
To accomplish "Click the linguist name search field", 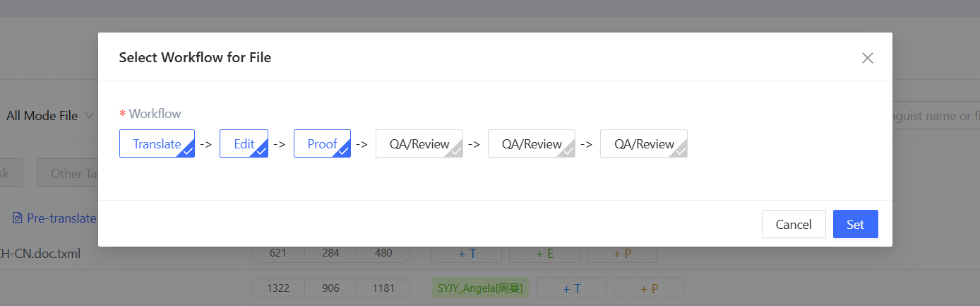I will click(x=936, y=116).
